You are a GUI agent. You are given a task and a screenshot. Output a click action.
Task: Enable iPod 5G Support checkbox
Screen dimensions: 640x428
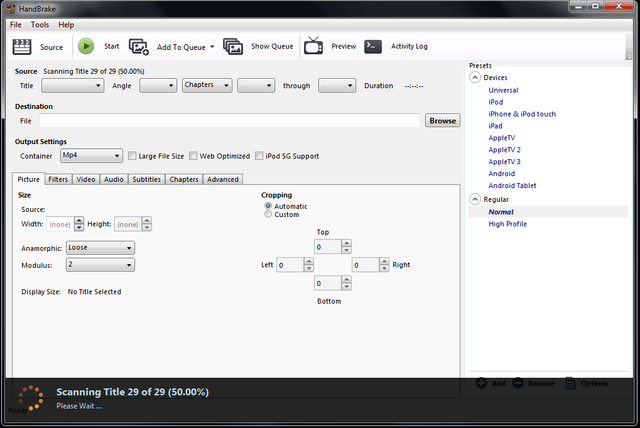point(259,156)
